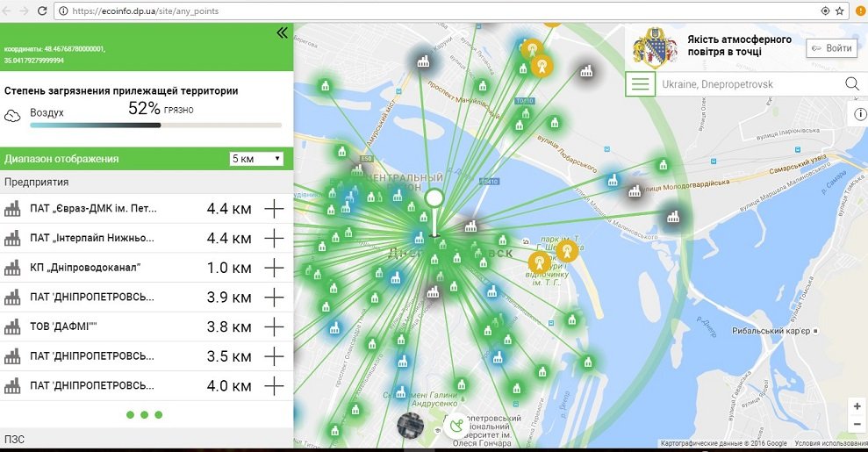Click the cloud icon next to Воздух
Viewport: 868px width, 452px height.
13,114
